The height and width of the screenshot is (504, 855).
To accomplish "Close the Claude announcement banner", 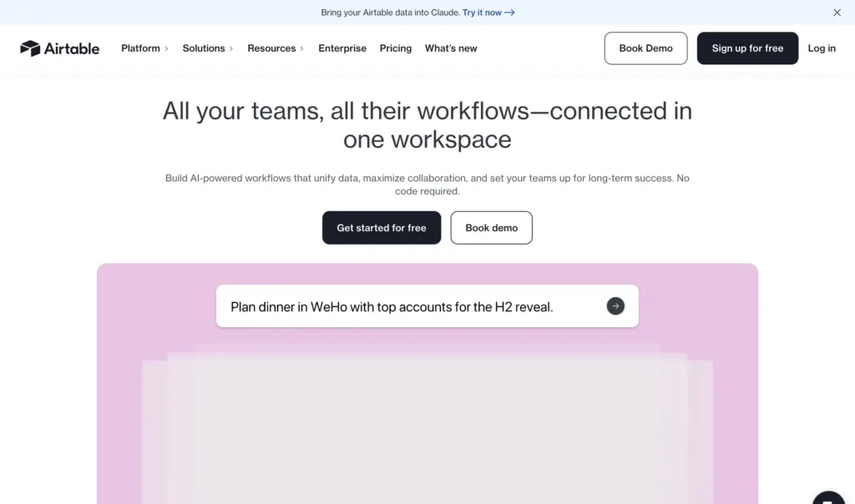I will point(837,13).
